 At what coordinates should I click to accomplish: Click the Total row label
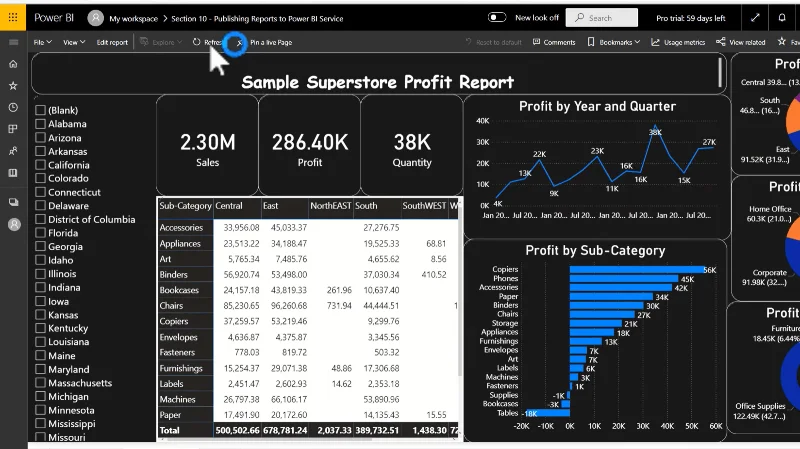tap(169, 430)
